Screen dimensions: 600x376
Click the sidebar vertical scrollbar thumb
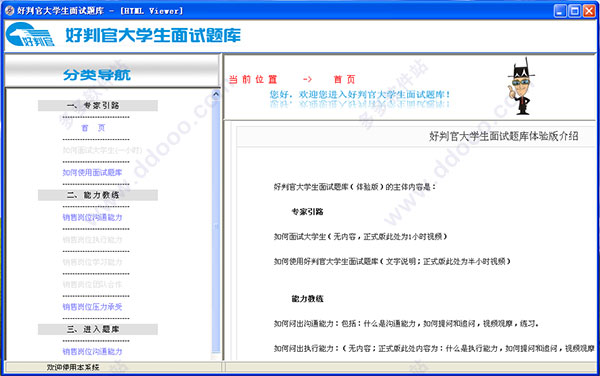[x=216, y=226]
